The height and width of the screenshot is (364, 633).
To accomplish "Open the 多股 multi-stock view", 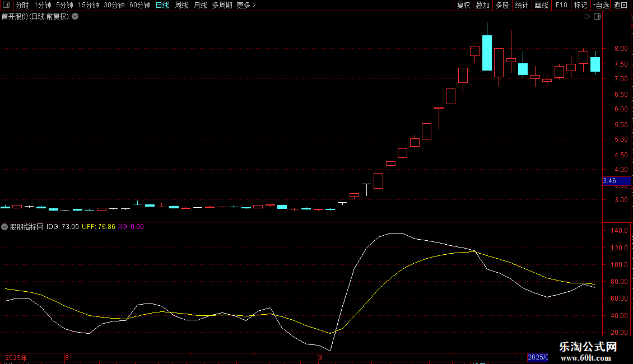I will pyautogui.click(x=502, y=5).
